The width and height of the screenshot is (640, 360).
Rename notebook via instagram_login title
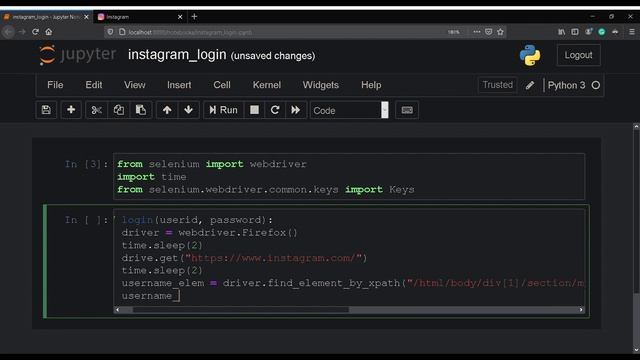pos(177,55)
